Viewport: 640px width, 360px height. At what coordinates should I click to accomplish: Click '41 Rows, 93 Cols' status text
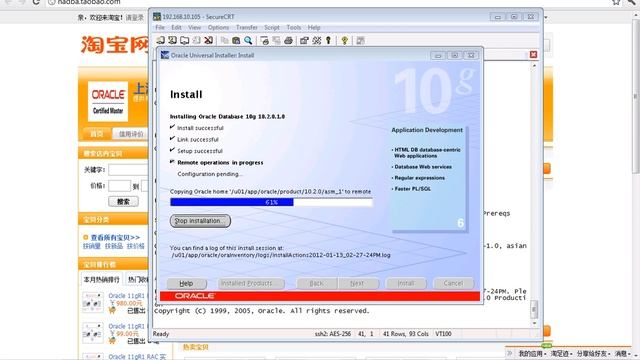pos(406,334)
